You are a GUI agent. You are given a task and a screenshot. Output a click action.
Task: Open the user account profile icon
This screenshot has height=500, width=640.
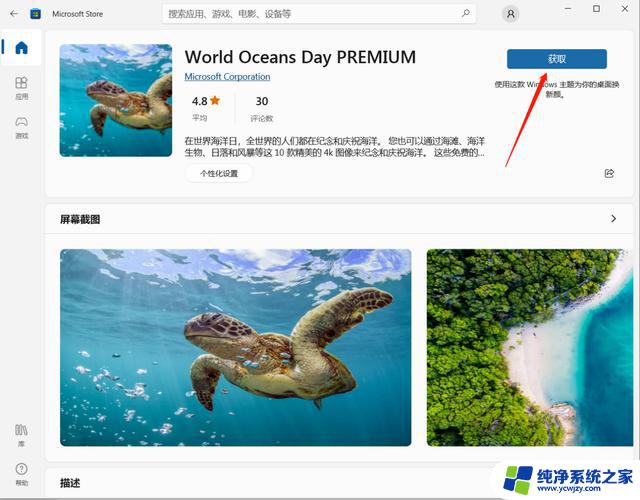pyautogui.click(x=510, y=14)
